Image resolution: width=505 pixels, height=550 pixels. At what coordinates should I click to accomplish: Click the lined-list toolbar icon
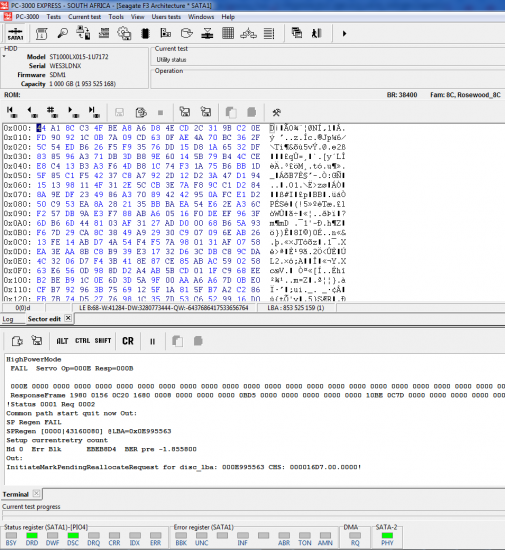pyautogui.click(x=269, y=34)
